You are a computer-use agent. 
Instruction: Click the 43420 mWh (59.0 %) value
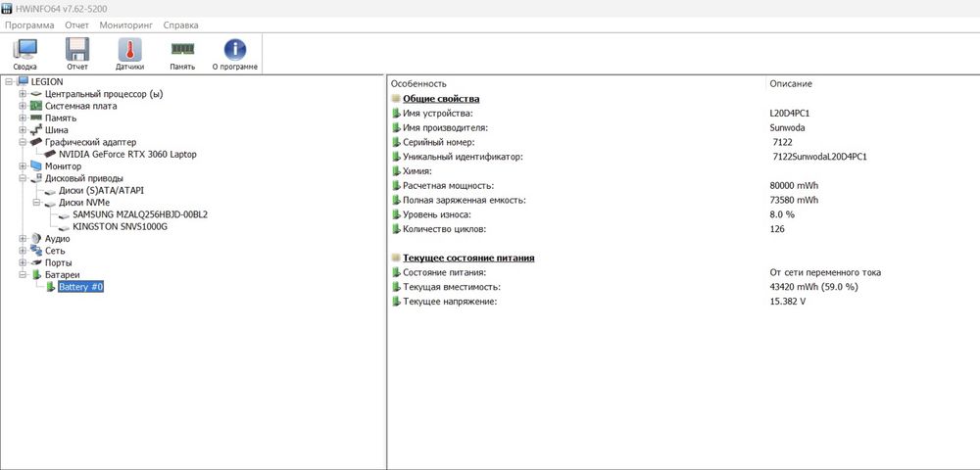tap(813, 287)
